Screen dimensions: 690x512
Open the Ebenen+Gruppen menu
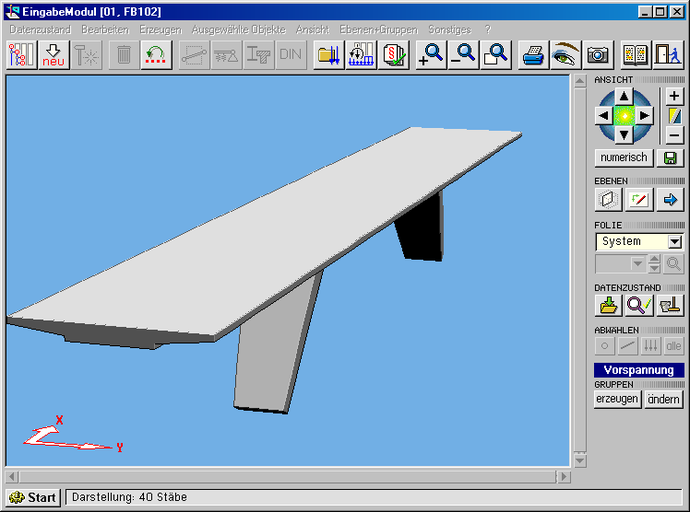(378, 30)
